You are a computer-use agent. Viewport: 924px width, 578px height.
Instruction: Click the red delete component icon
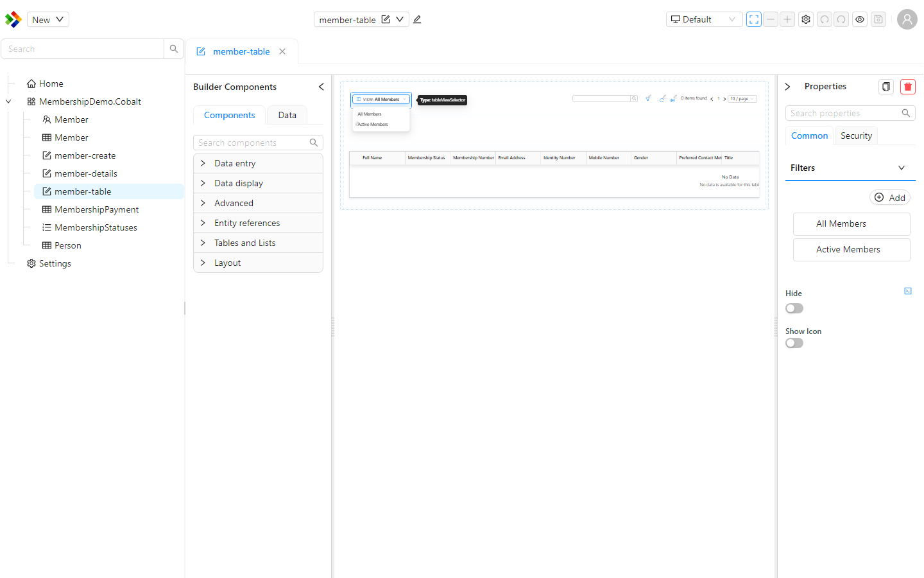point(908,87)
